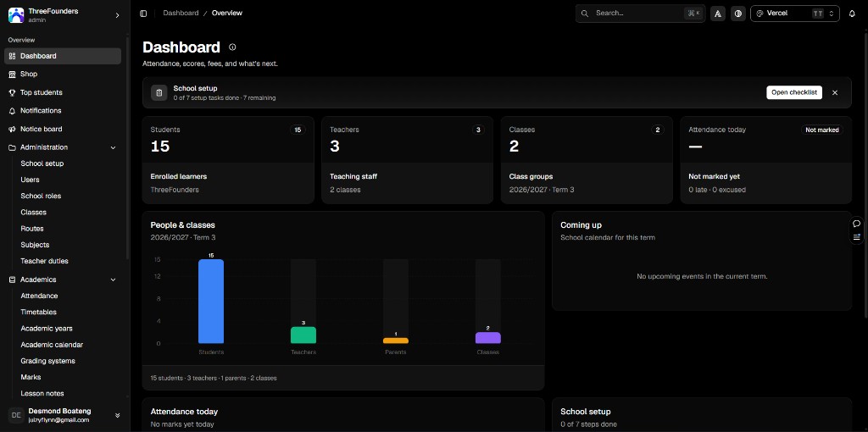This screenshot has width=868, height=432.
Task: Open the Vercel theme preset dropdown
Action: [795, 14]
